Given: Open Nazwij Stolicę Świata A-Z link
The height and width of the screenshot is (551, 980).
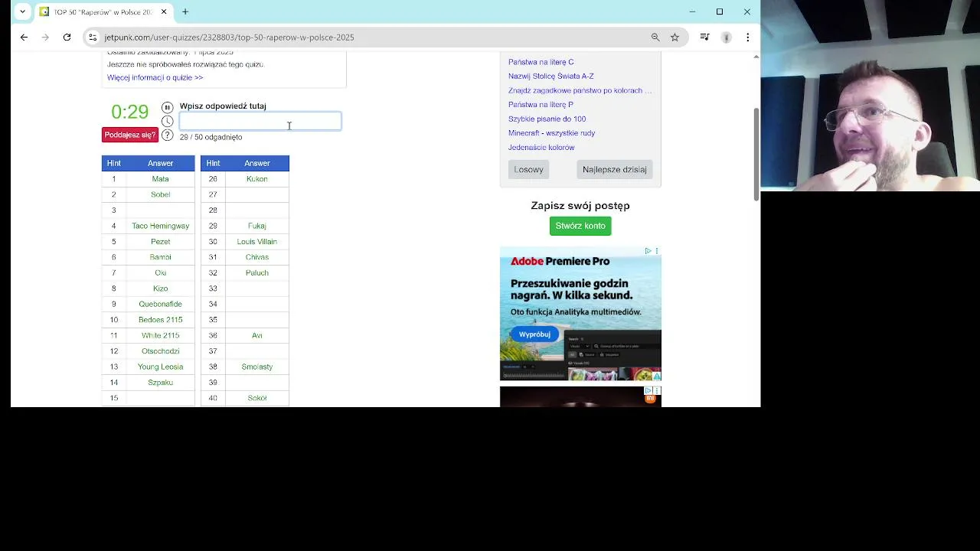Looking at the screenshot, I should coord(551,77).
